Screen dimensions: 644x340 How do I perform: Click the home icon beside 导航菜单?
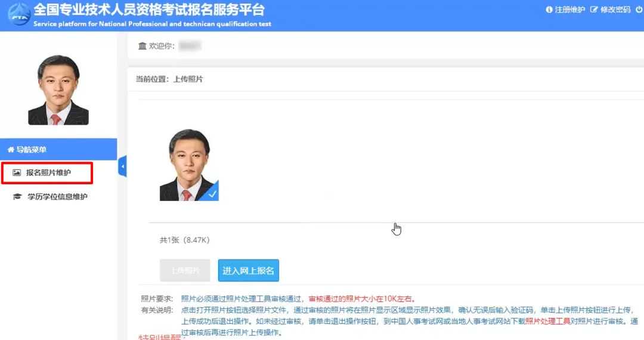11,150
